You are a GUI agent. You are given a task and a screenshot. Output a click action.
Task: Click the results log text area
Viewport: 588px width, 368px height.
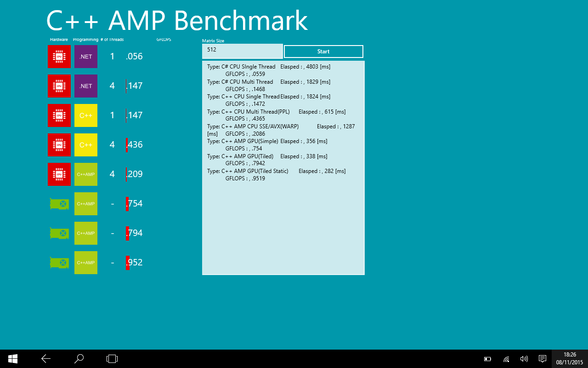[283, 168]
